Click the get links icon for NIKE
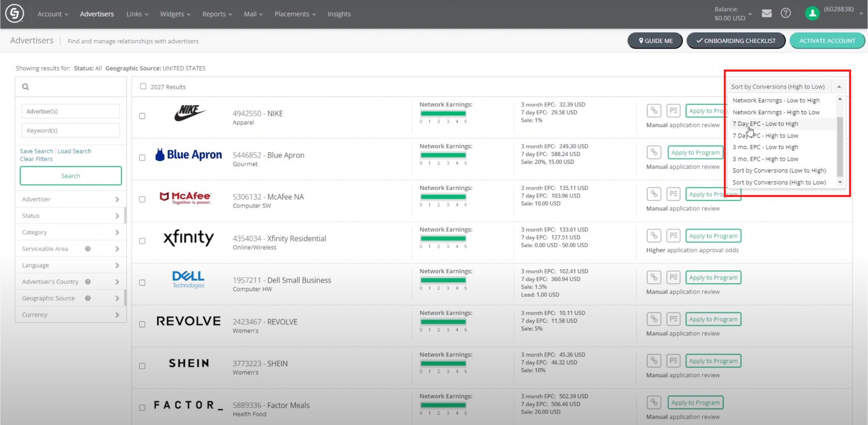Screen dimensions: 868x425 pyautogui.click(x=654, y=111)
